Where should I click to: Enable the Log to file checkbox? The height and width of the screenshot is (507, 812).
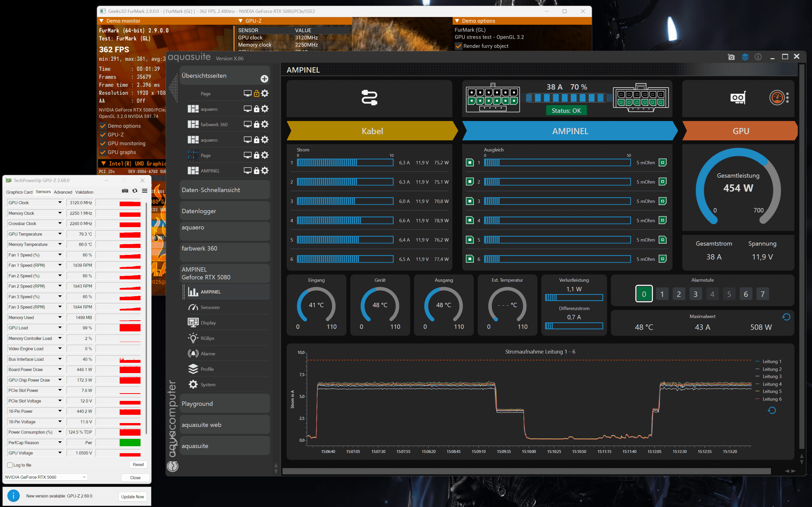coord(10,465)
